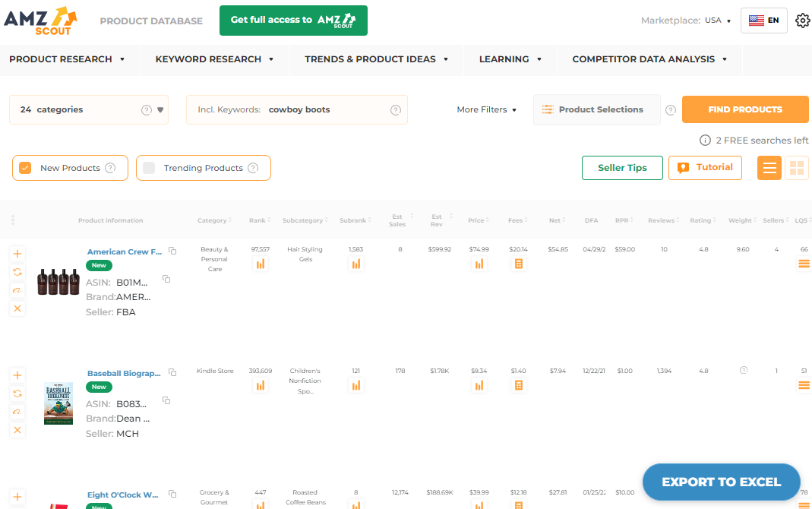Open subrank chart for American Crew
This screenshot has width=812, height=509.
355,264
